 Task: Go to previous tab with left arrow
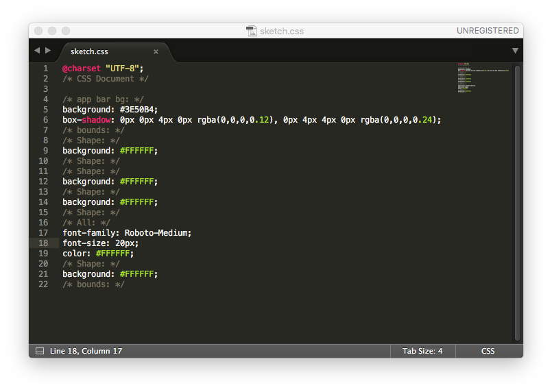37,50
